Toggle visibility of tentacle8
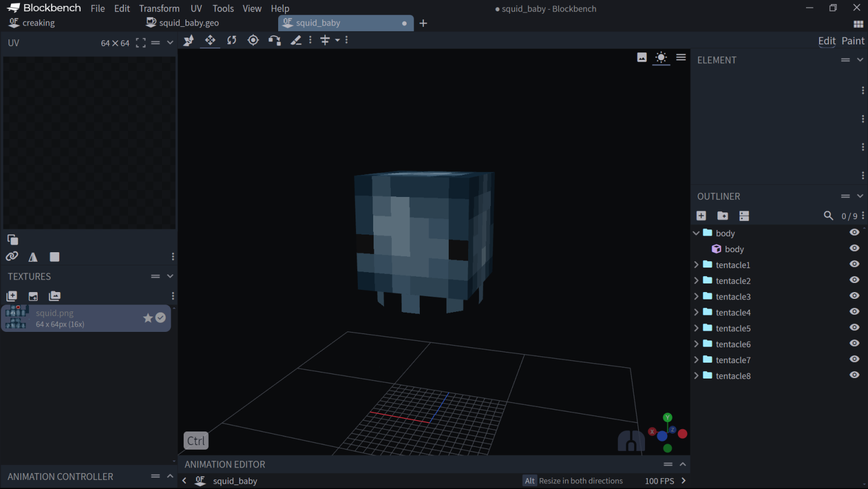868x489 pixels. tap(854, 375)
